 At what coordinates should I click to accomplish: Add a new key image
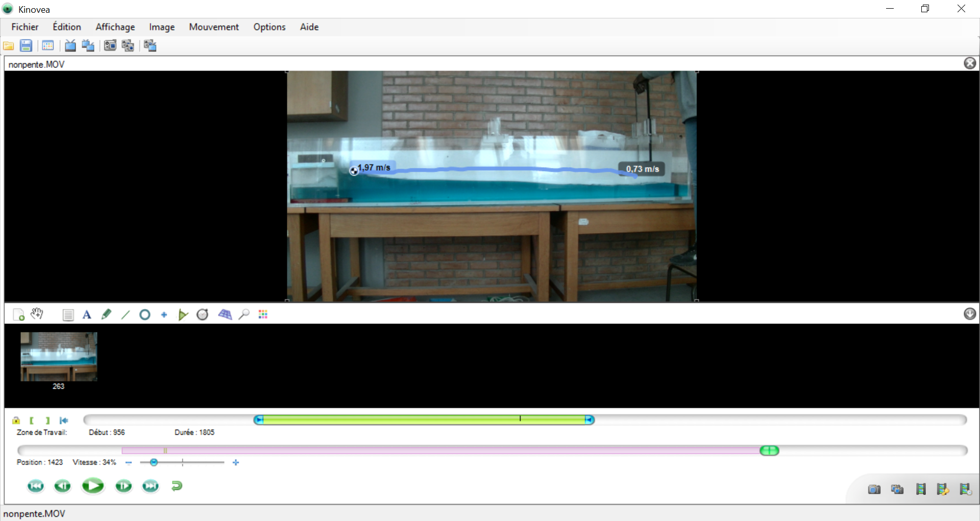tap(18, 315)
